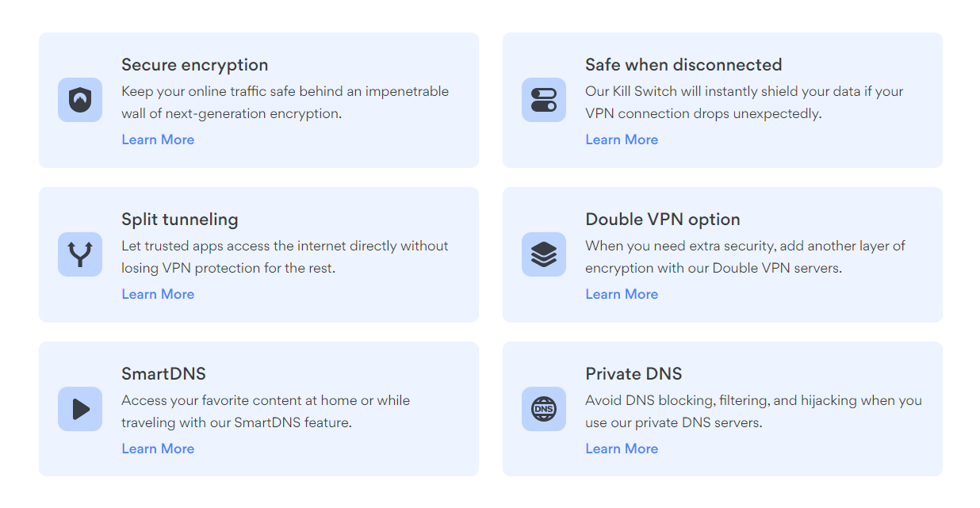Visit Learn More under SmartDNS
Viewport: 980px width, 508px height.
pyautogui.click(x=158, y=449)
